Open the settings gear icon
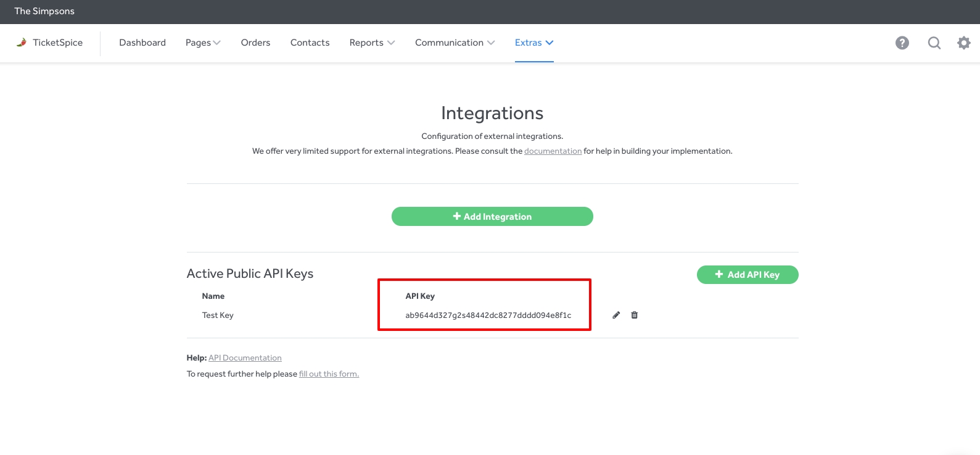This screenshot has width=980, height=455. click(x=964, y=43)
